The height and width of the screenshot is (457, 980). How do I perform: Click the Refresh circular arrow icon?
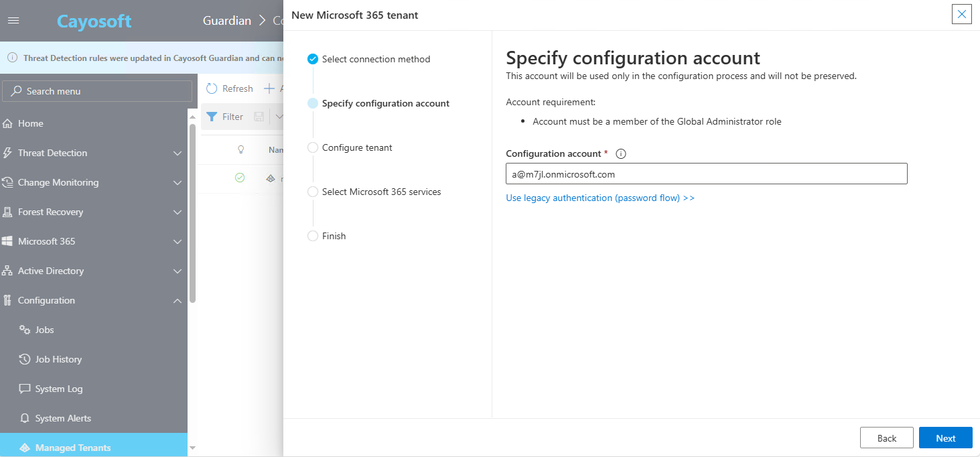pyautogui.click(x=212, y=88)
